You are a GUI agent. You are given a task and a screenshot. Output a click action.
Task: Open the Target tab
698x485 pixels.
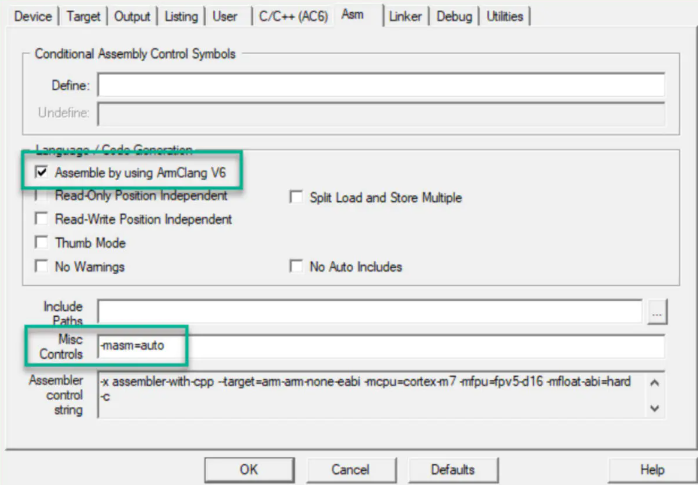84,16
